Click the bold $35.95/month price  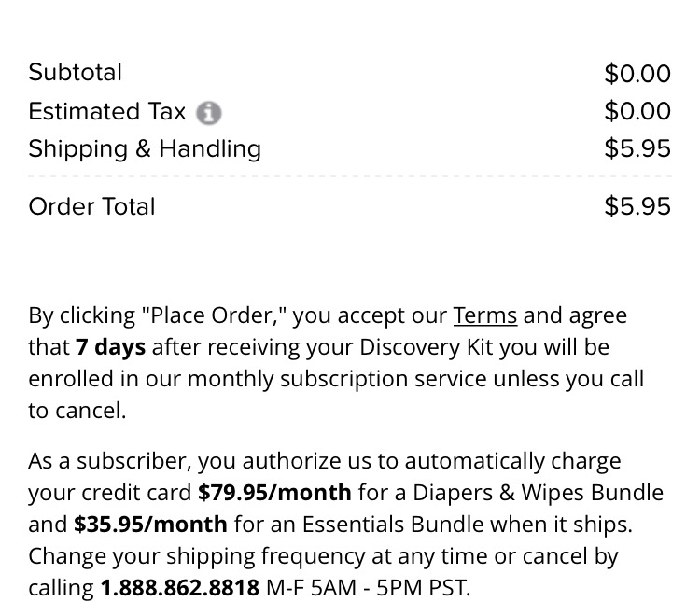150,525
